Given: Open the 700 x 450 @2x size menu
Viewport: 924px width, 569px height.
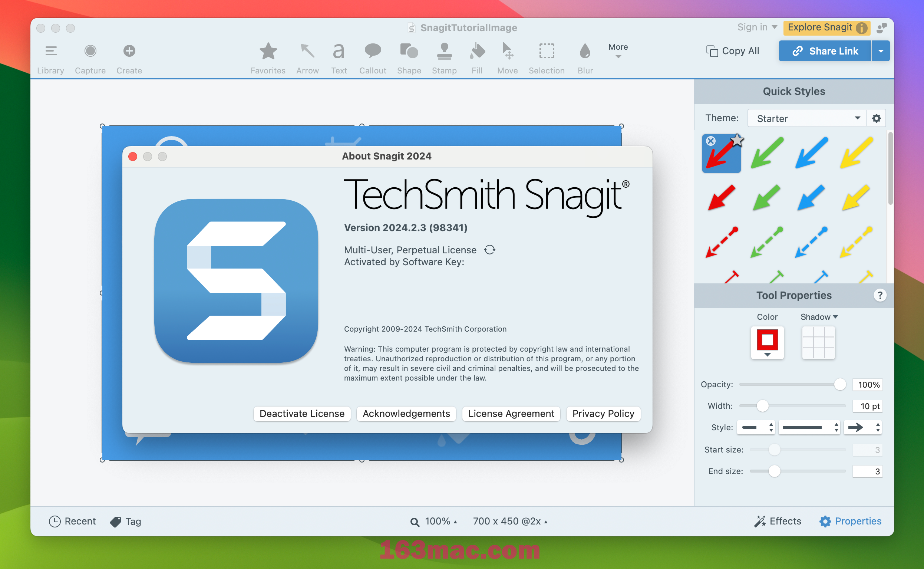Looking at the screenshot, I should [510, 521].
